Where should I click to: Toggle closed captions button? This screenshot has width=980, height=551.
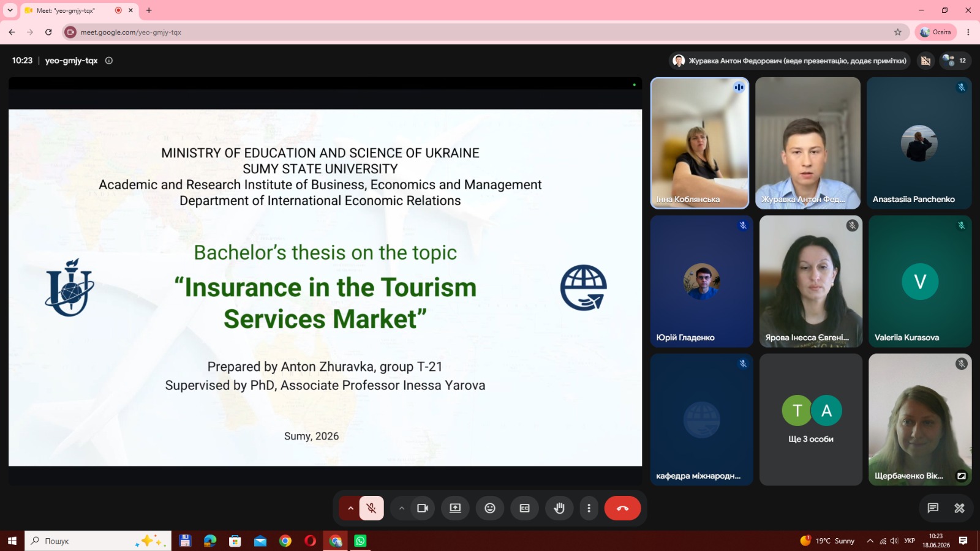pos(525,508)
